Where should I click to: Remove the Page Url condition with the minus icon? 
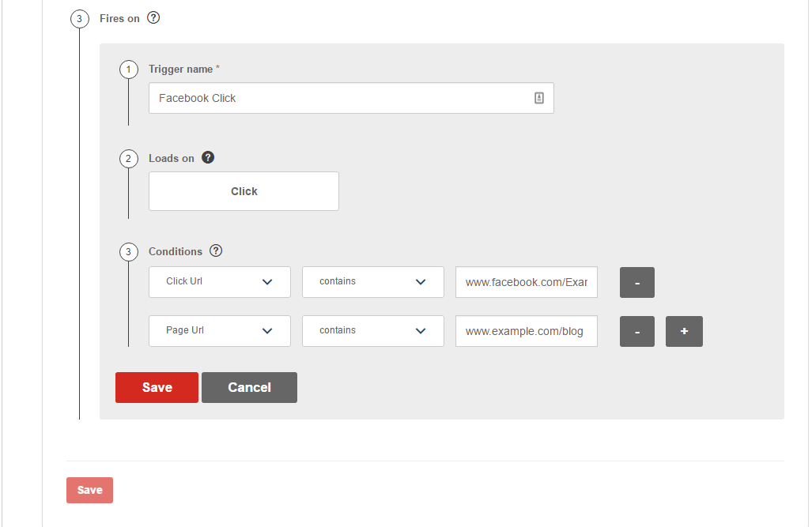637,331
